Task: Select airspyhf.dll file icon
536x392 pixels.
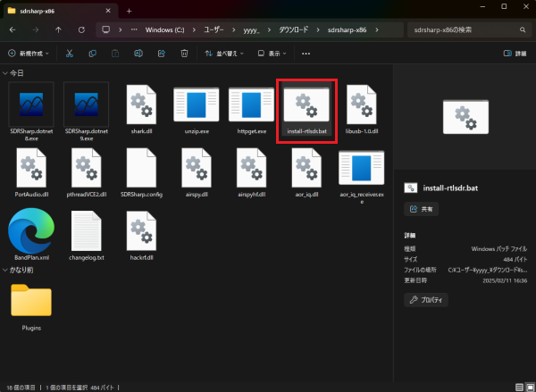Action: tap(252, 168)
